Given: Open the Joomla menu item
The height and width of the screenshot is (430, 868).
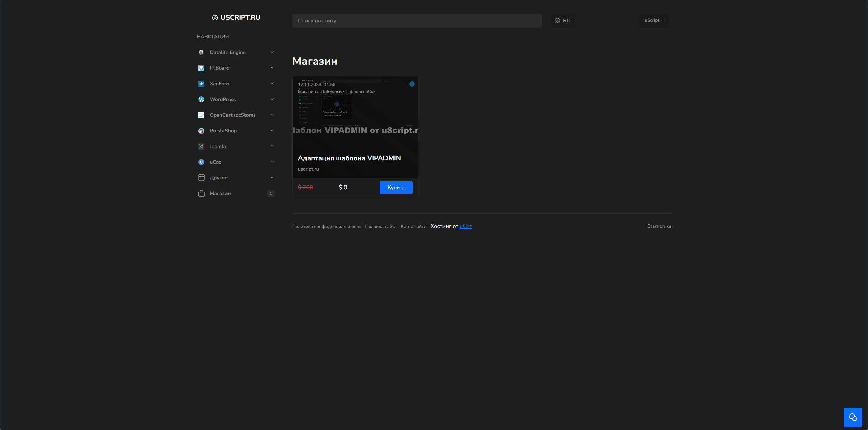Looking at the screenshot, I should coord(236,146).
